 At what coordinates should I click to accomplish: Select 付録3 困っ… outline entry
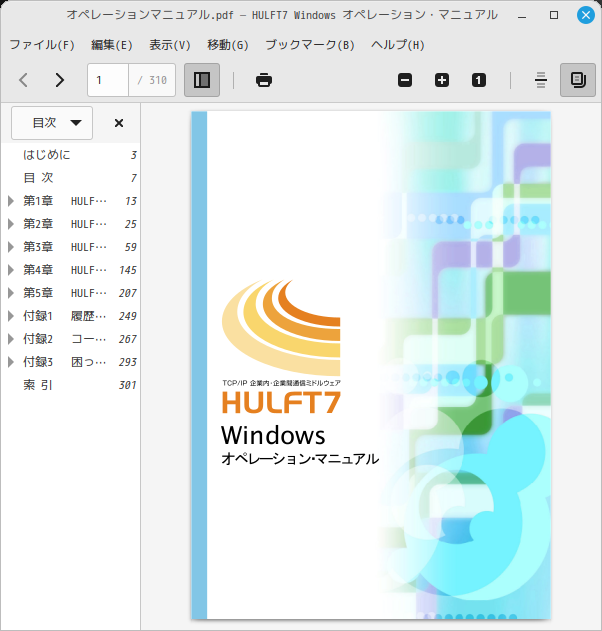(70, 362)
